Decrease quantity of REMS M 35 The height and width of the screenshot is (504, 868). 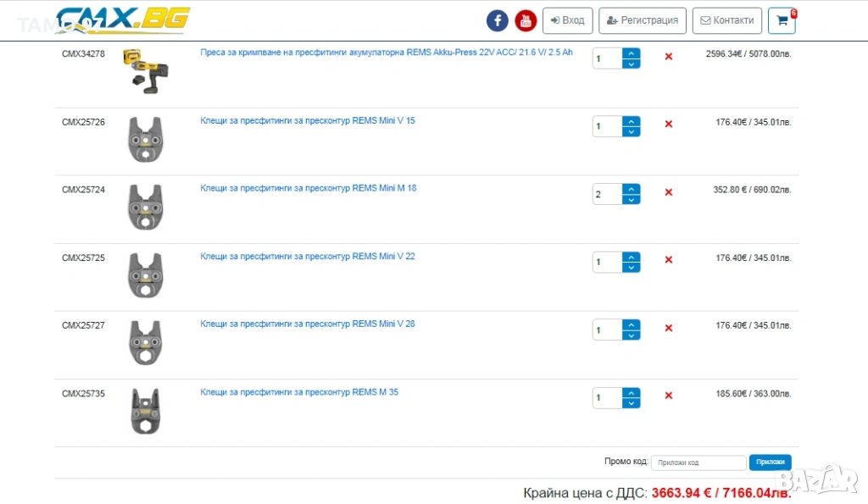(632, 403)
